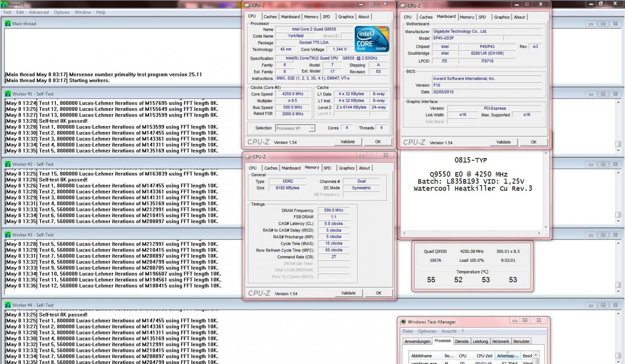
Task: Open SPD tab in the Memory CPU-Z window
Action: (x=327, y=168)
